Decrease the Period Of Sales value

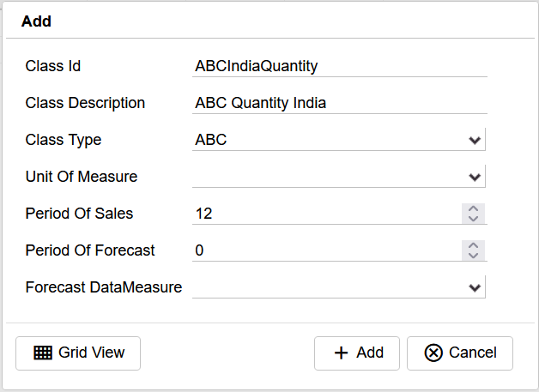(474, 219)
